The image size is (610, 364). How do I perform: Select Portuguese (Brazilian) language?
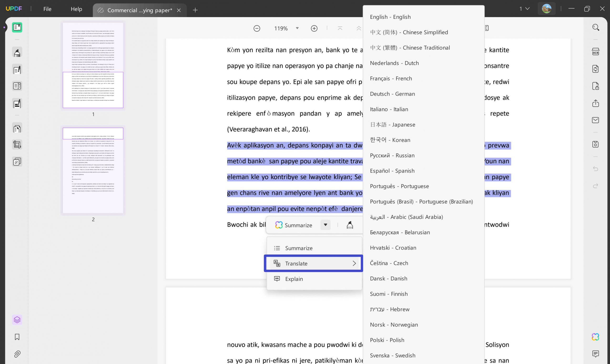tap(423, 202)
